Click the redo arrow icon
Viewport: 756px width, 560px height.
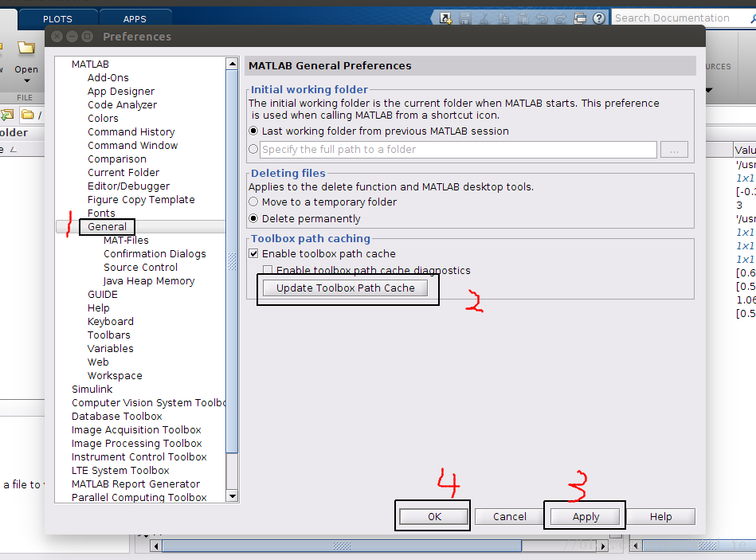point(561,18)
